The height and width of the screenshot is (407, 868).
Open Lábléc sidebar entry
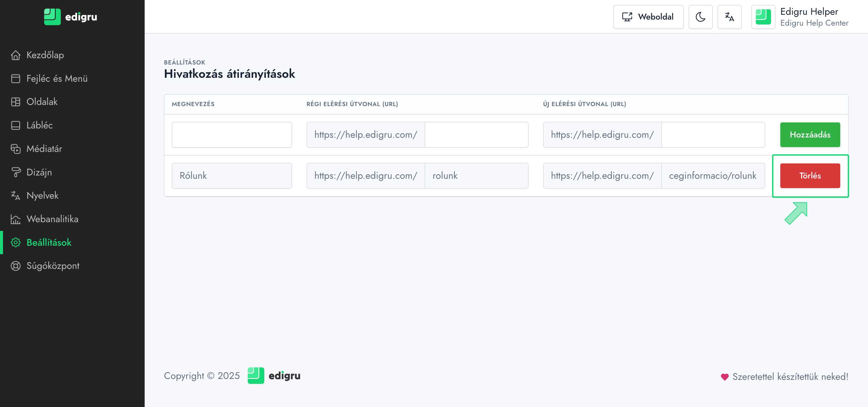pyautogui.click(x=40, y=125)
